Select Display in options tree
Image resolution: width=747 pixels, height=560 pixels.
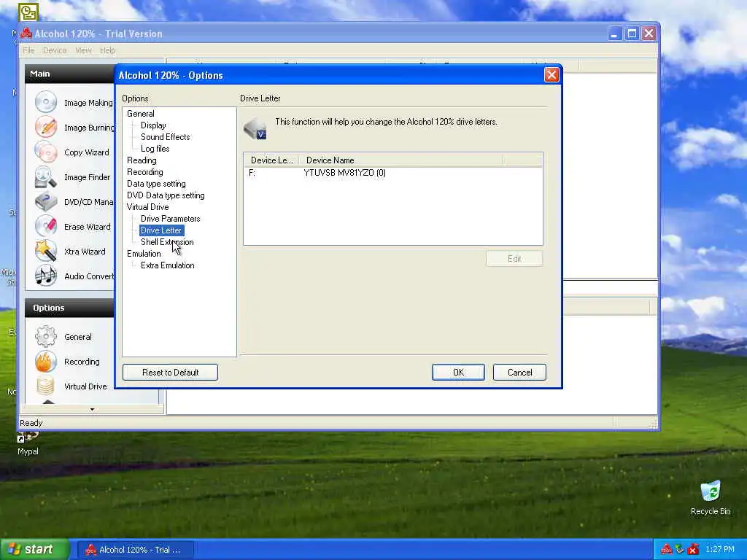[153, 125]
